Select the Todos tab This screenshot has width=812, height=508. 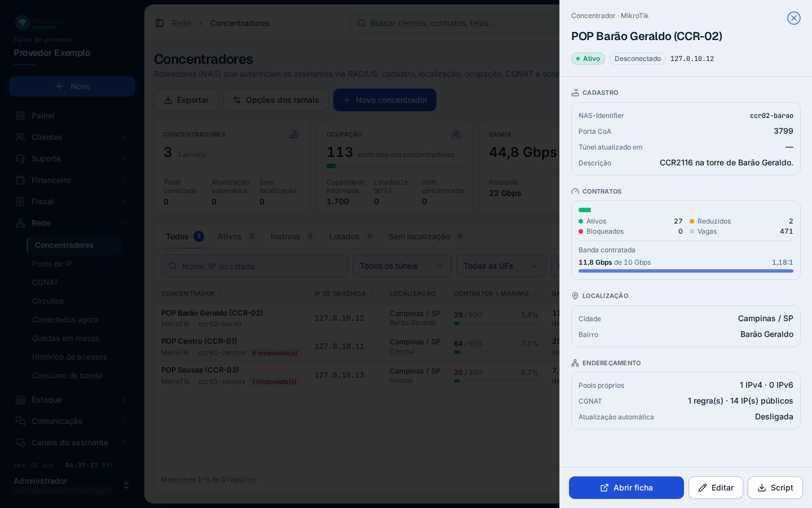(x=184, y=237)
